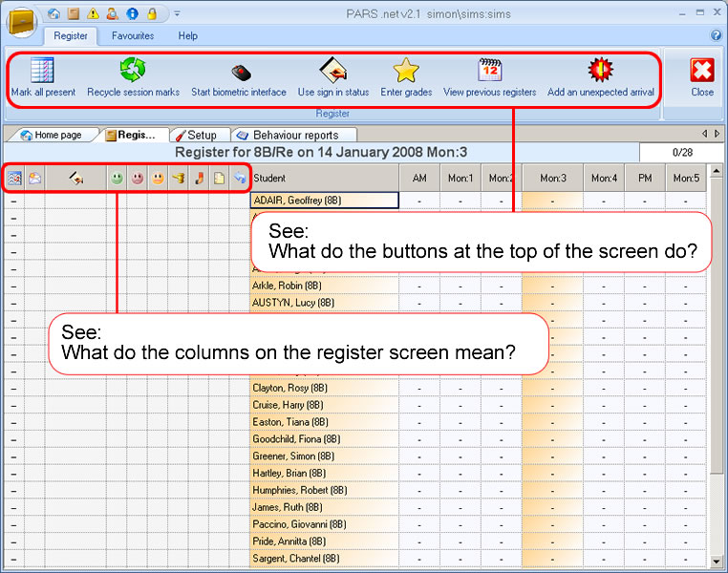Click the 0/28 count field
Screen dimensions: 728x573
point(682,152)
